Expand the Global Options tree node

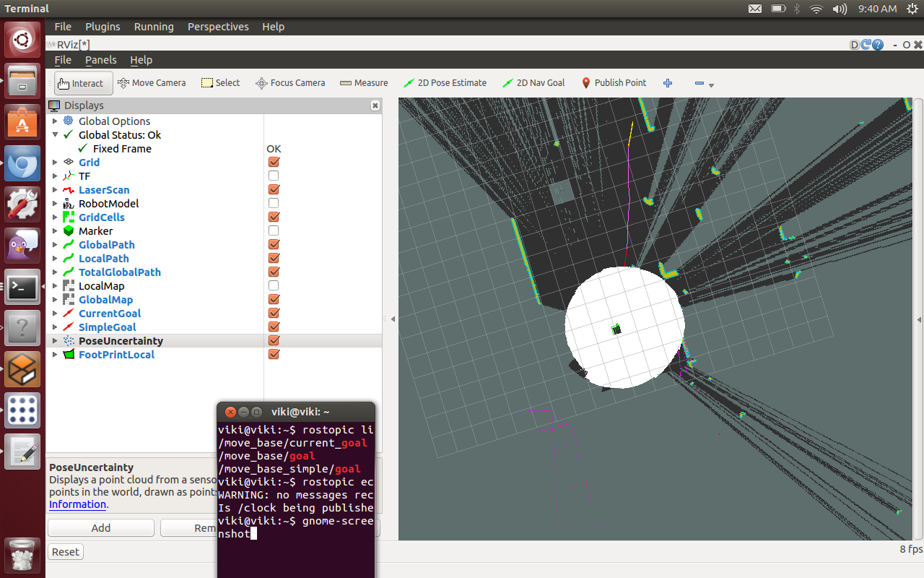point(55,121)
